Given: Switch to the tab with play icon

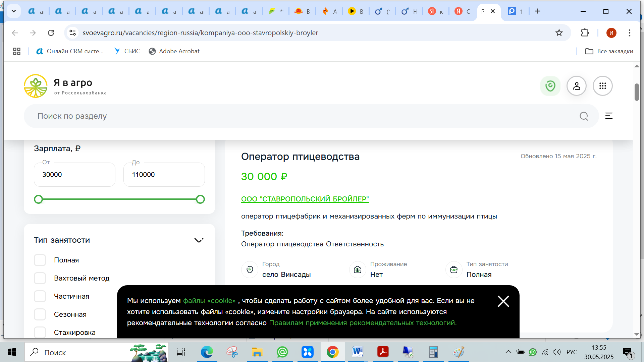Looking at the screenshot, I should [356, 11].
